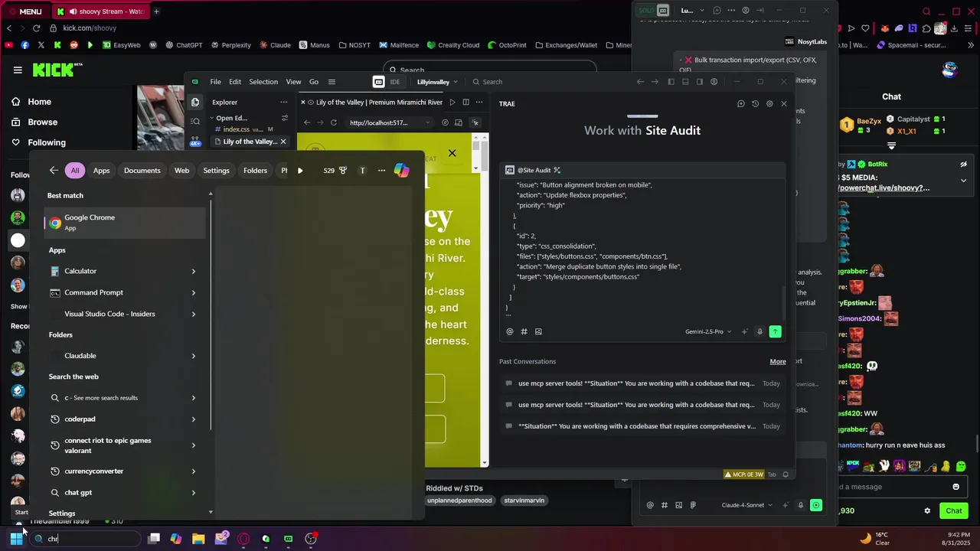980x551 pixels.
Task: Send Kick chat message with Chat button
Action: pos(953,510)
